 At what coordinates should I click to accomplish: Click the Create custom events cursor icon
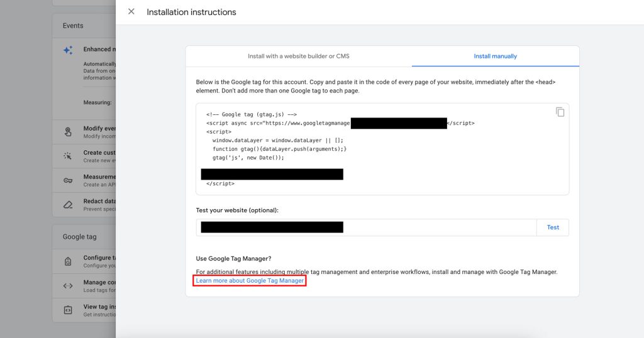tap(68, 156)
